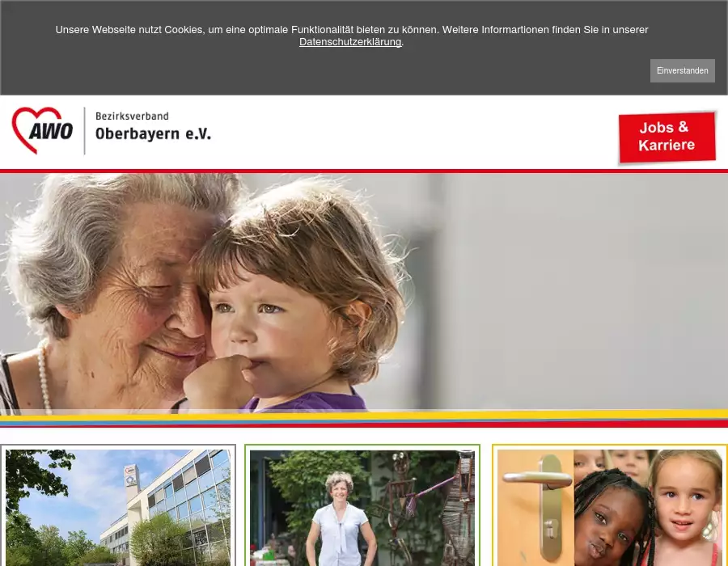Click the yellow-blue-red stripe below banner
The image size is (728, 566).
tap(364, 419)
